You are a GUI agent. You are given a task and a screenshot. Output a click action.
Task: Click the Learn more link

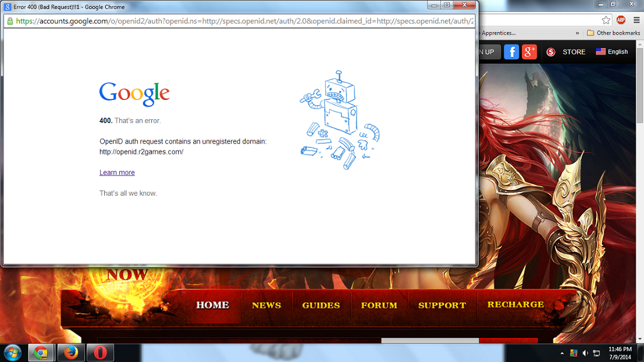(117, 173)
